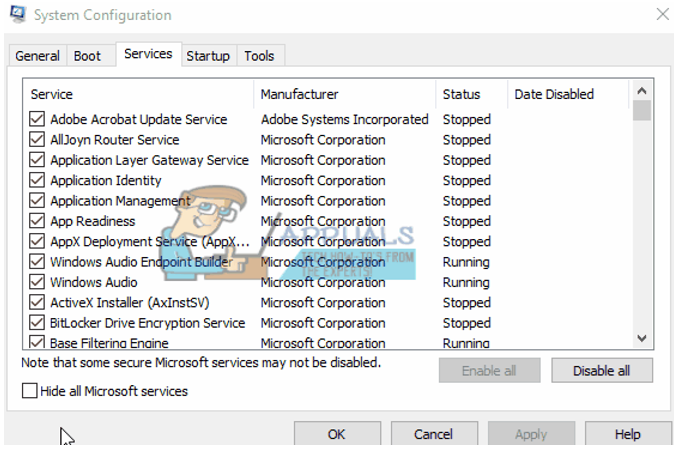This screenshot has height=450, width=674.
Task: Toggle BitLocker Drive Encryption Service checkbox
Action: (x=38, y=323)
